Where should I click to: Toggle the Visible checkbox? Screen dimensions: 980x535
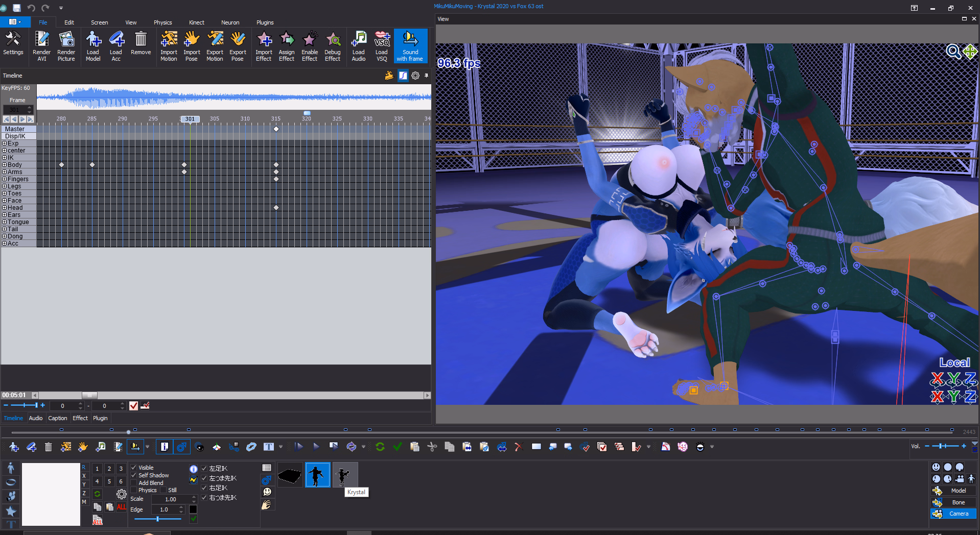coord(134,468)
